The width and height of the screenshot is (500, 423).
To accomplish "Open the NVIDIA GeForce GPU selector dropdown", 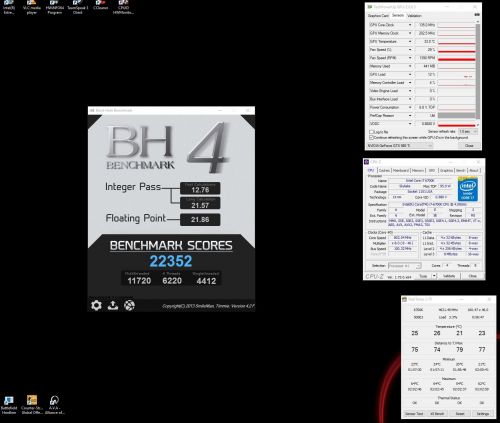I will [400, 146].
